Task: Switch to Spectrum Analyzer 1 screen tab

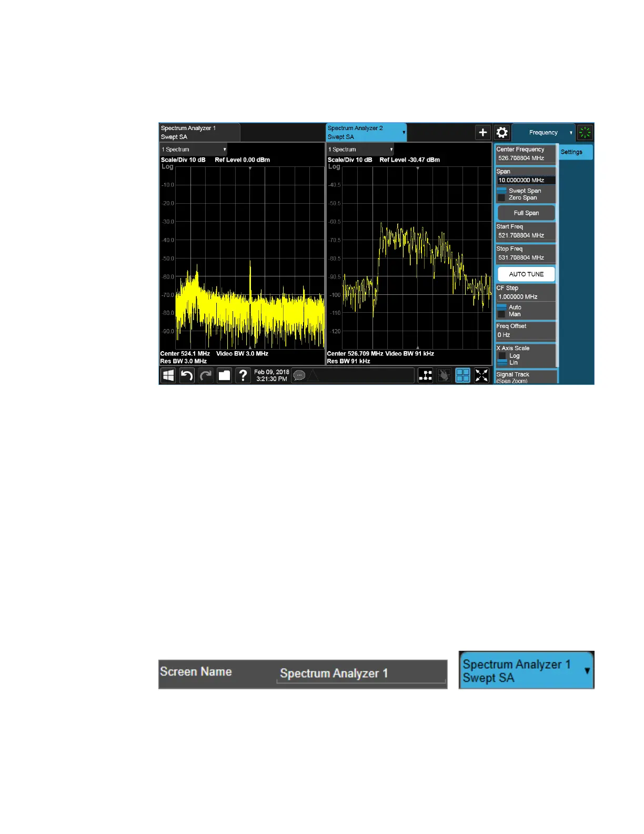Action: tap(199, 133)
